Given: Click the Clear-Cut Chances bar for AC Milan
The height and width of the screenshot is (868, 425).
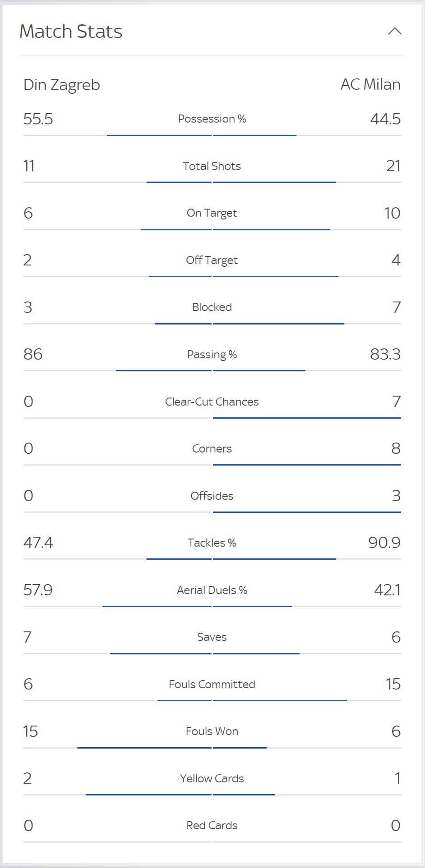Looking at the screenshot, I should (x=307, y=418).
